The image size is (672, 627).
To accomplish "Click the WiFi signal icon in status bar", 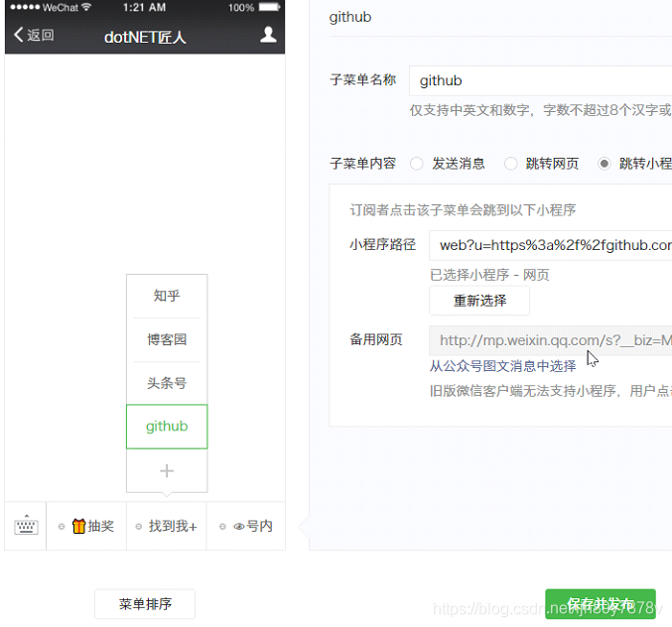I will click(x=86, y=7).
